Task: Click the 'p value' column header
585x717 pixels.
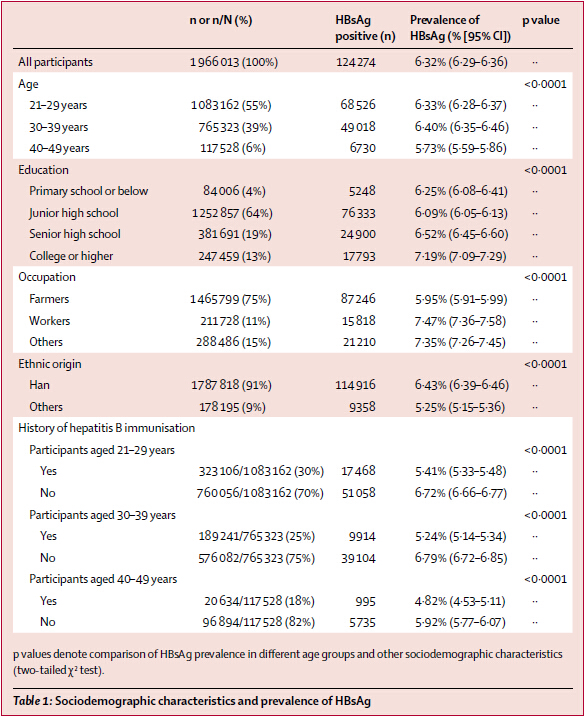Action: click(x=541, y=20)
